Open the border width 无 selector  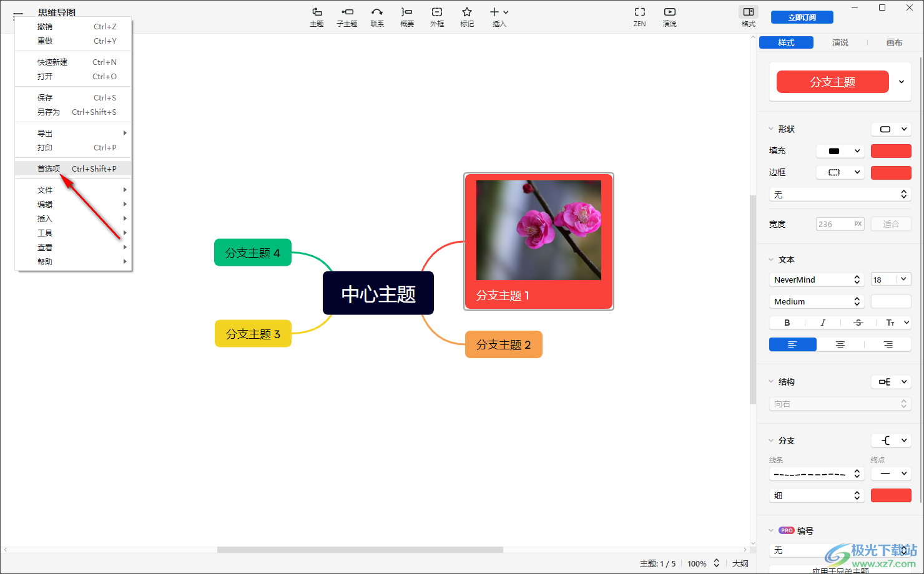point(840,195)
